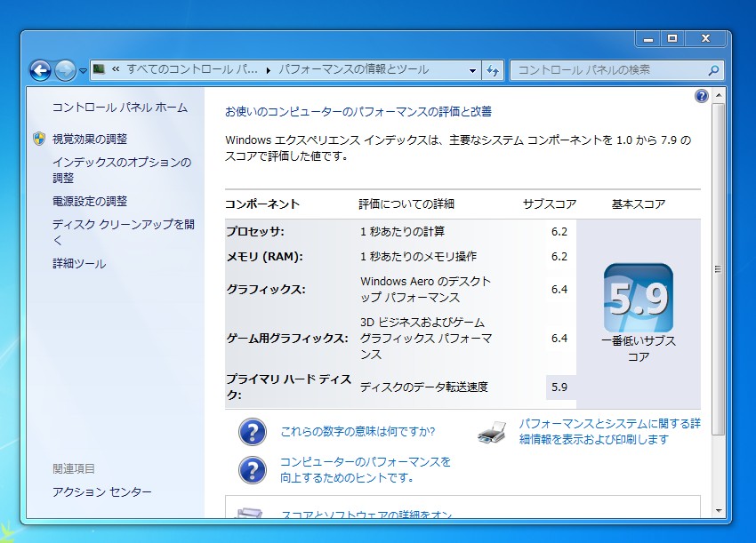The height and width of the screenshot is (543, 756).
Task: Select the プロセッサ: component label
Action: pos(255,232)
